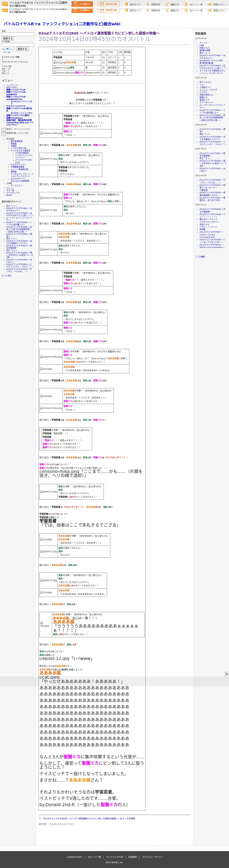Open テストボックス link
Image resolution: width=229 pixels, height=868 pixels.
tap(13, 193)
